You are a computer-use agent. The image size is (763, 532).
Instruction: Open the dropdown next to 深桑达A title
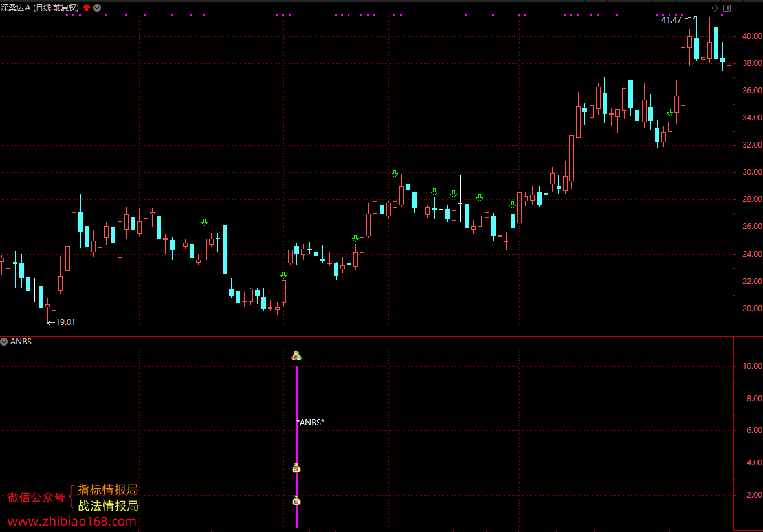click(97, 8)
